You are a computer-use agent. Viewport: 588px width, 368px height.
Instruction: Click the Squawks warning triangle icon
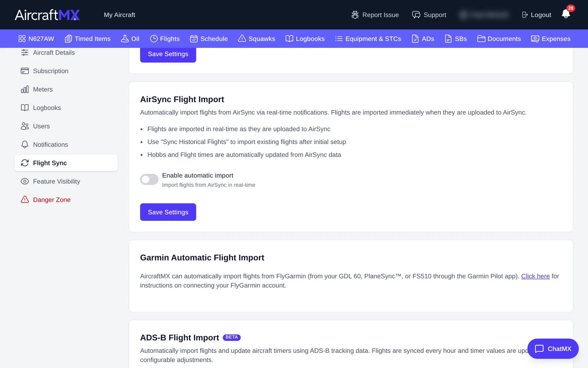tap(242, 39)
